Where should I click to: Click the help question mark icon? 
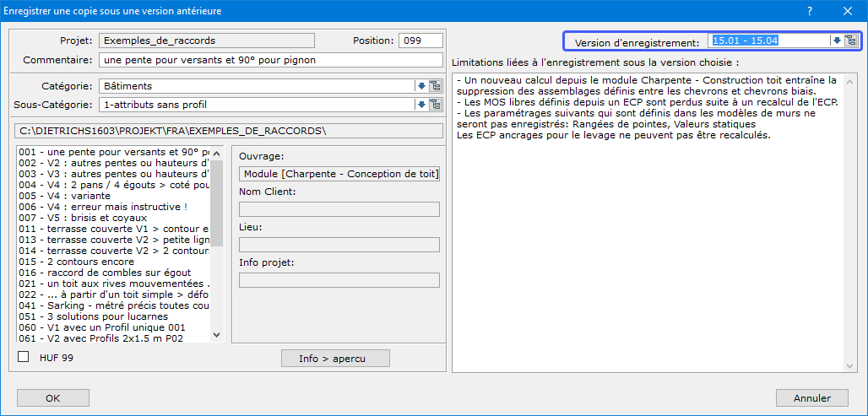809,11
